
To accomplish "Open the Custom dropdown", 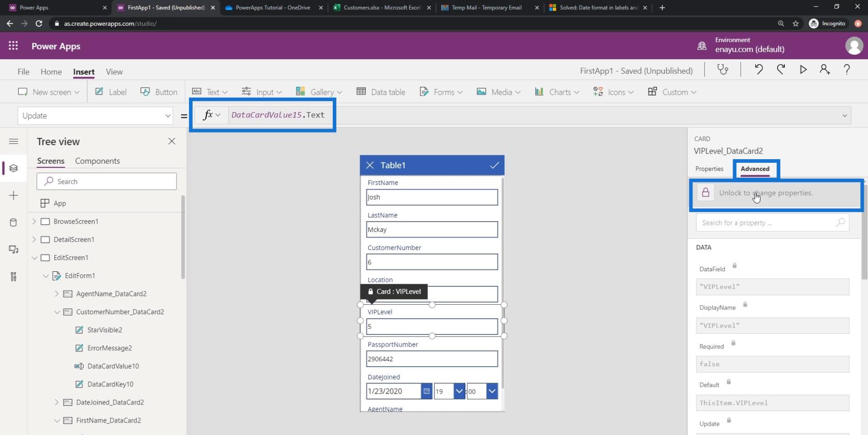I will [x=672, y=91].
